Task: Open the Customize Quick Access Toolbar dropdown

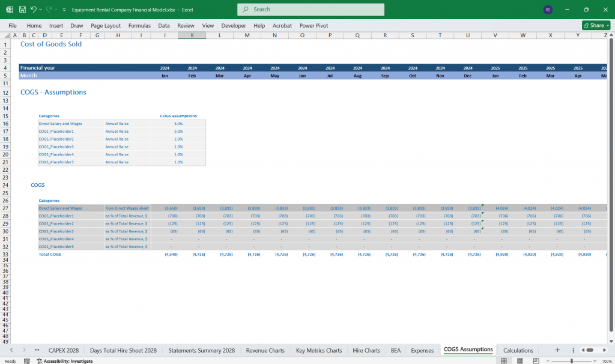Action: pyautogui.click(x=64, y=9)
